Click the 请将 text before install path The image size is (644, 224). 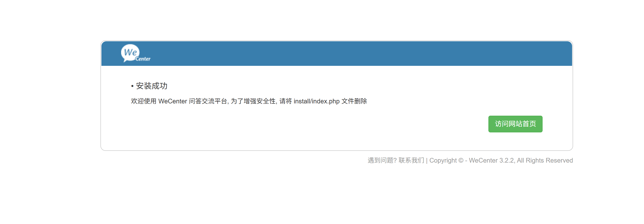click(285, 101)
